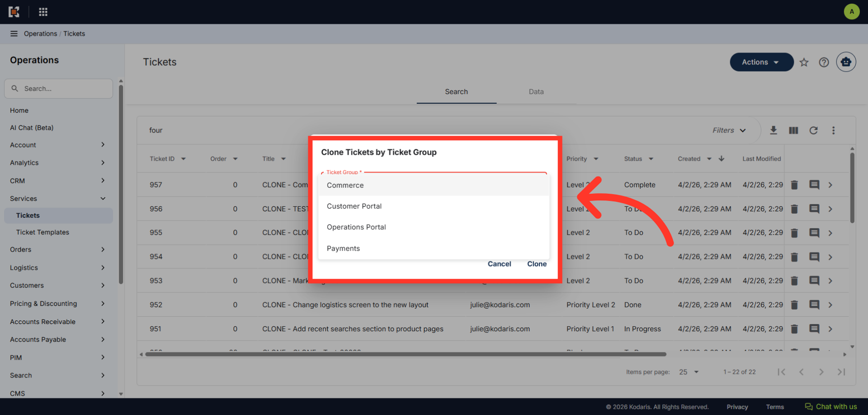The width and height of the screenshot is (868, 415).
Task: Open Tickets in the sidebar
Action: click(x=58, y=215)
